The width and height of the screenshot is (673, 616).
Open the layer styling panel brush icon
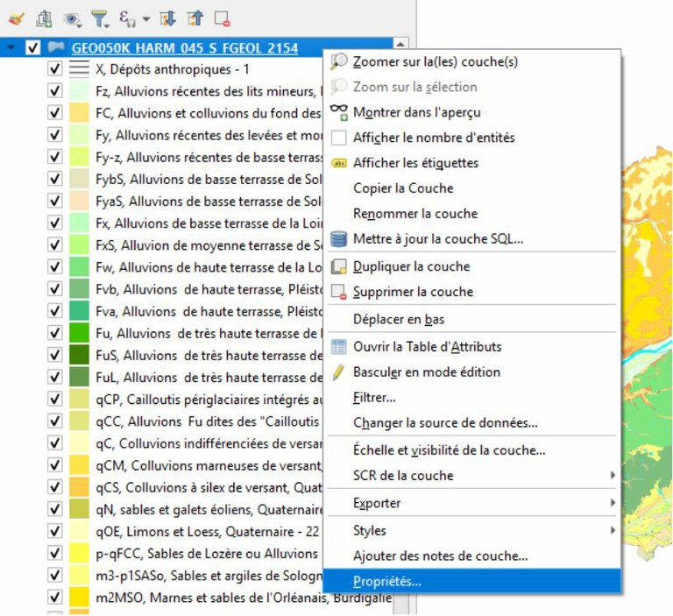(x=16, y=18)
